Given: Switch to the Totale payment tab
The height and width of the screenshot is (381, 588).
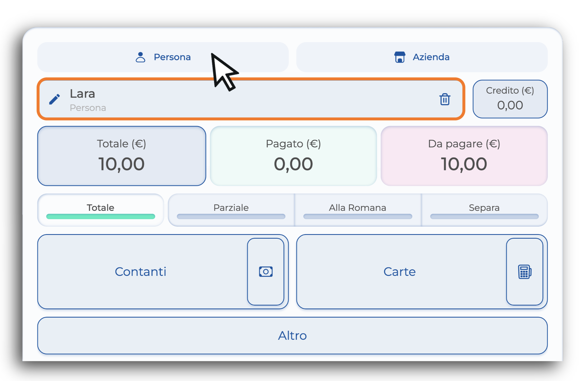Looking at the screenshot, I should tap(100, 210).
